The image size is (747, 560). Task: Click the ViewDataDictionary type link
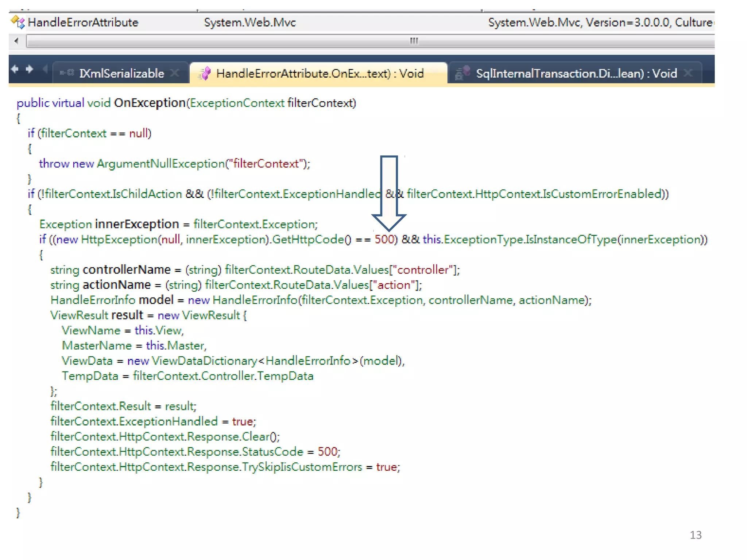click(204, 361)
